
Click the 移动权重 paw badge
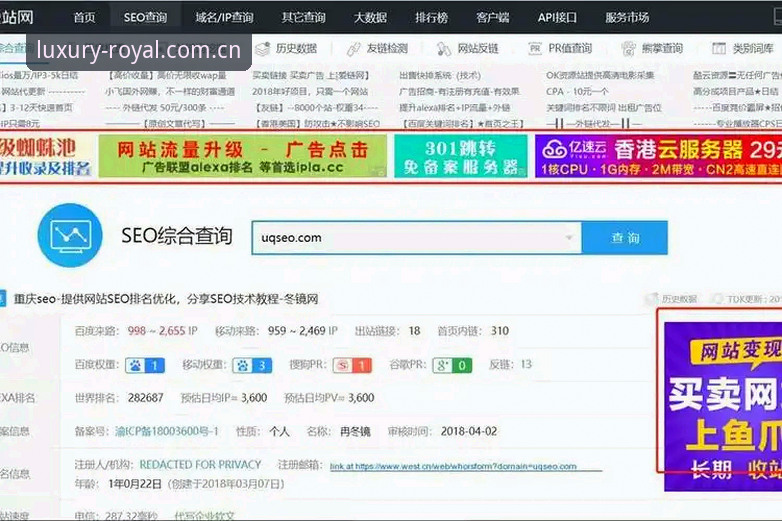[252, 365]
